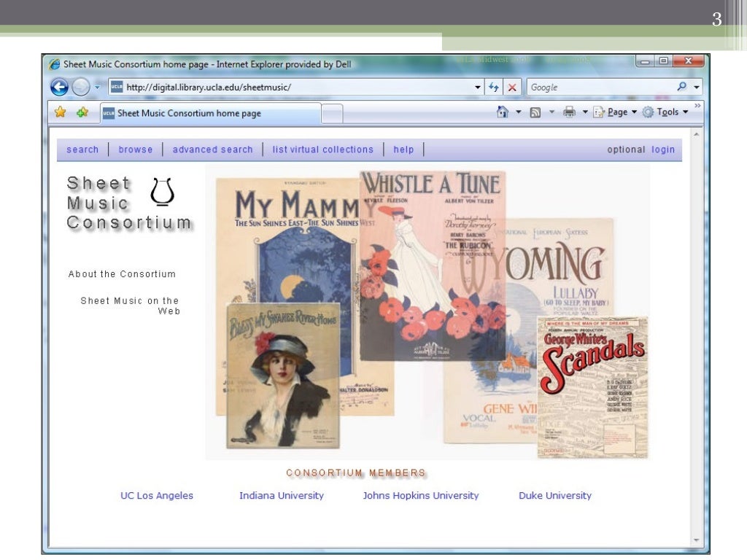Viewport: 747px width, 560px height.
Task: Open the Johns Hopkins University link
Action: coord(421,495)
